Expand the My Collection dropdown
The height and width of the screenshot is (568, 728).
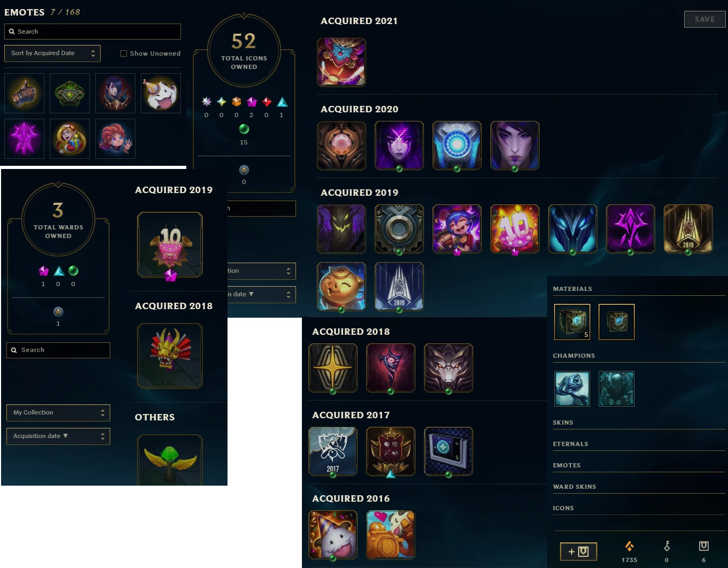(x=58, y=413)
